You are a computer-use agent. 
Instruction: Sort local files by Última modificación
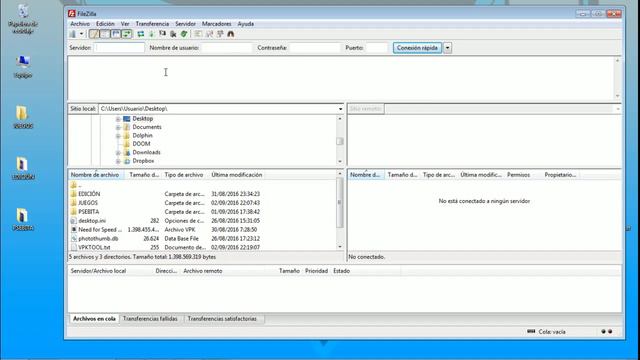tap(237, 175)
